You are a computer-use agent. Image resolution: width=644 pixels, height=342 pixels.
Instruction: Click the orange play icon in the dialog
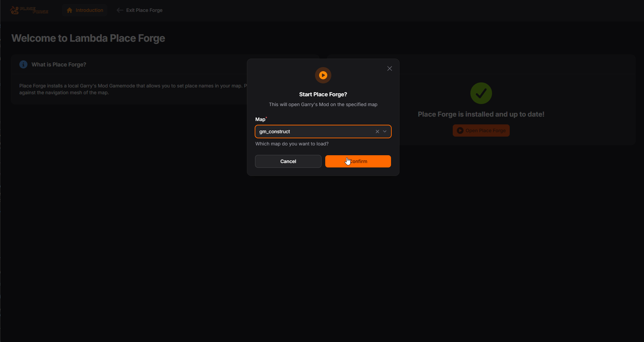point(323,75)
